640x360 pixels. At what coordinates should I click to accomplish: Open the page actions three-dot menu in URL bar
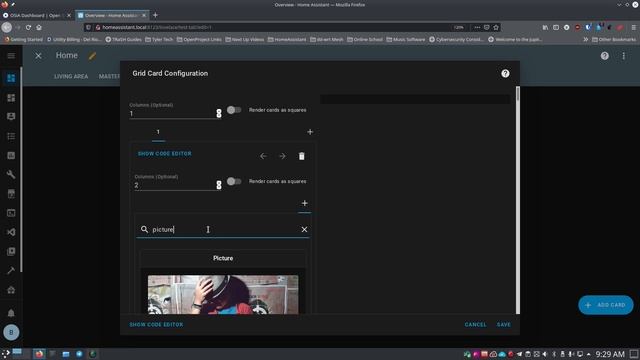(x=477, y=27)
